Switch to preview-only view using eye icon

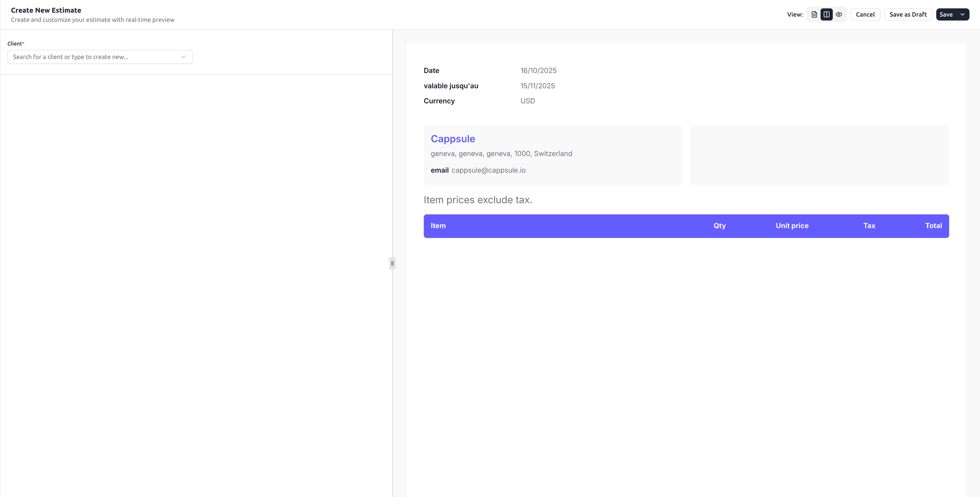tap(839, 14)
